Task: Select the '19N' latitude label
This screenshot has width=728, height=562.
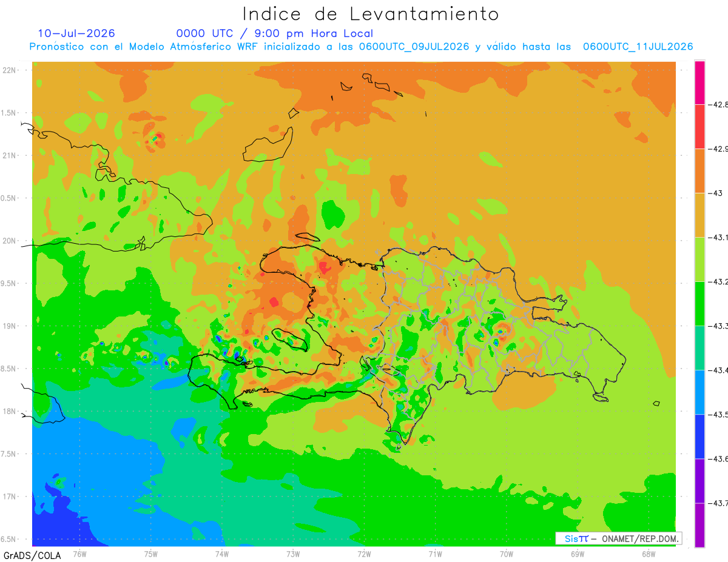Action: point(10,326)
